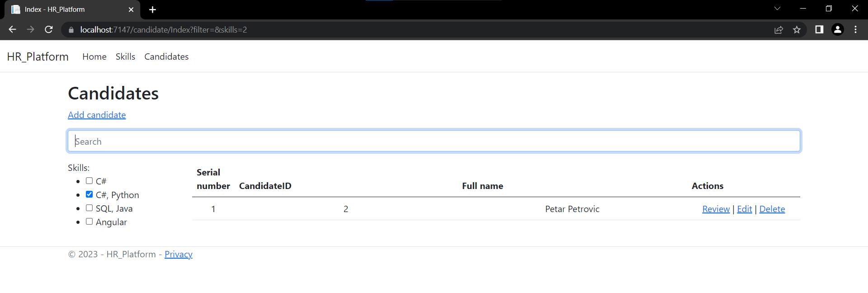Open Review link for Petar Petrovic

tap(716, 209)
